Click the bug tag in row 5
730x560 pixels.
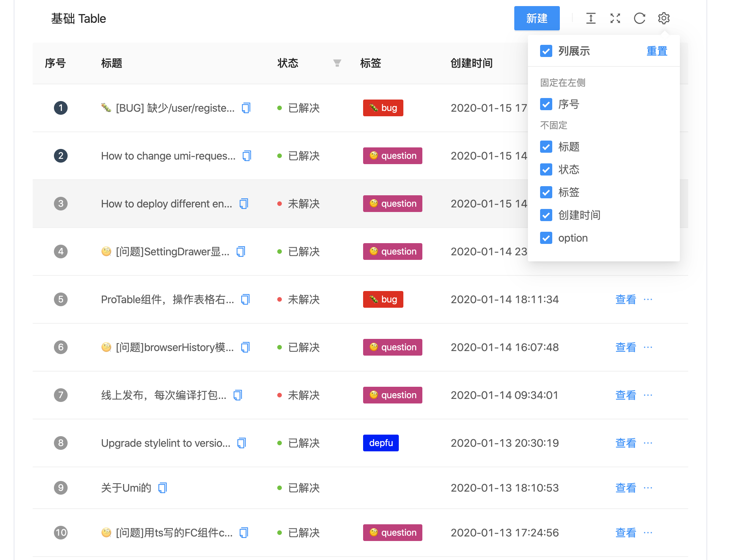coord(383,299)
